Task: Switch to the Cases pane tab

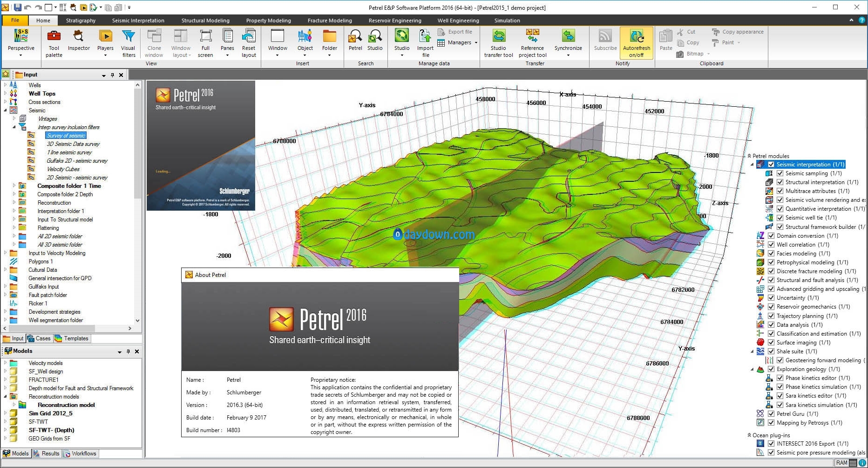Action: [x=39, y=338]
